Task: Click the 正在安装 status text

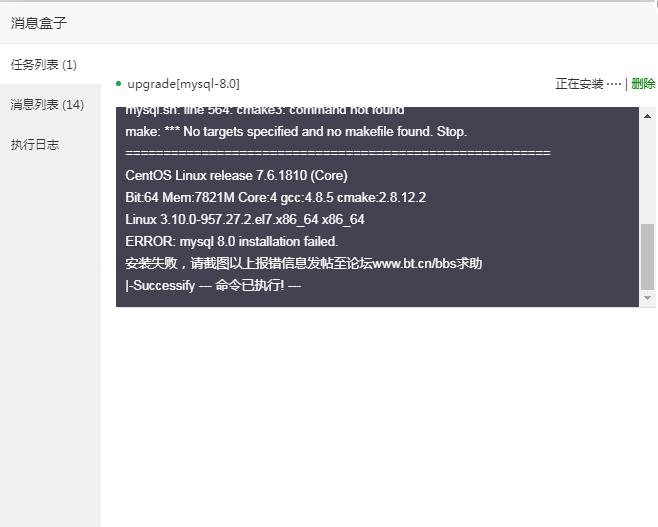Action: [x=579, y=84]
